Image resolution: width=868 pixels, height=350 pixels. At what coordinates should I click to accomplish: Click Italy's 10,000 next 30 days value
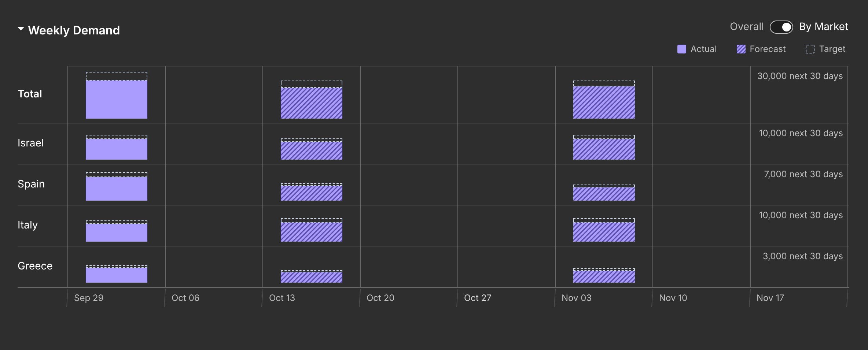[x=801, y=215]
